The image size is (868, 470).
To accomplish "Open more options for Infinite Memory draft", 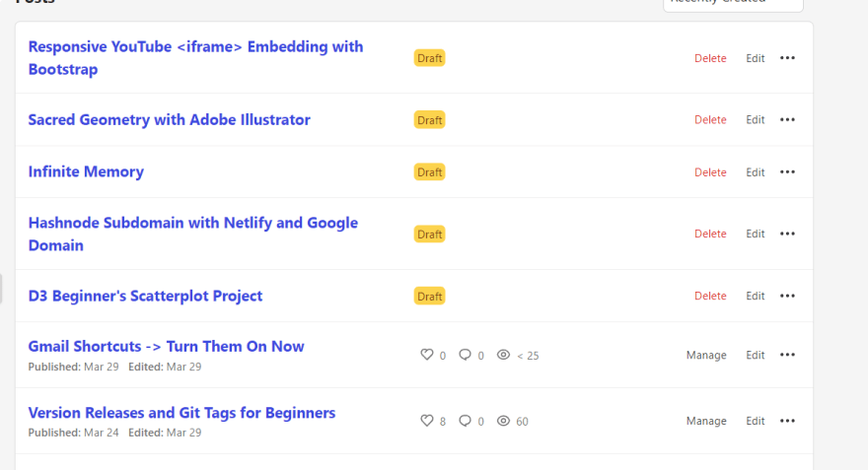I will pos(787,172).
